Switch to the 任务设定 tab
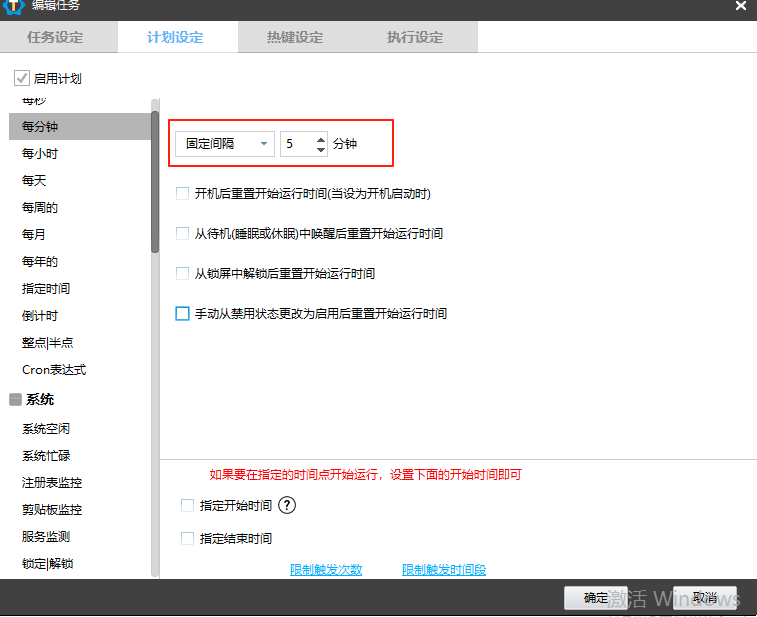Screen dimensions: 757x617 (55, 38)
